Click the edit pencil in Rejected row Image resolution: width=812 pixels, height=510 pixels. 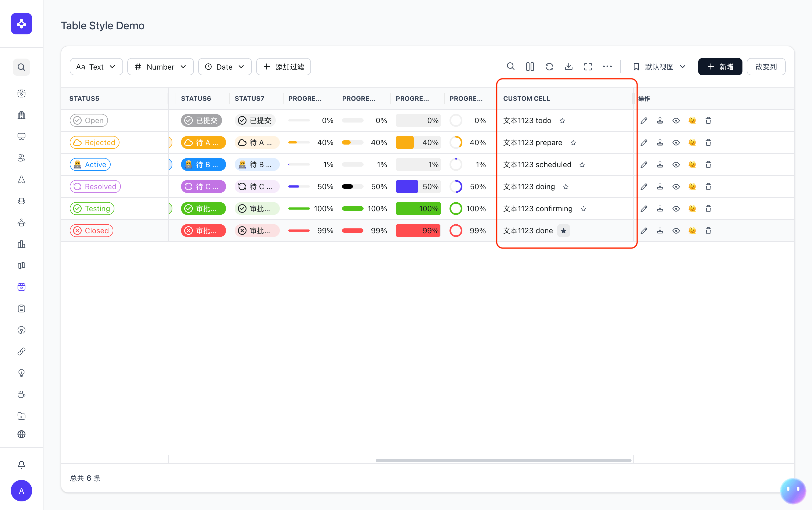(x=644, y=143)
